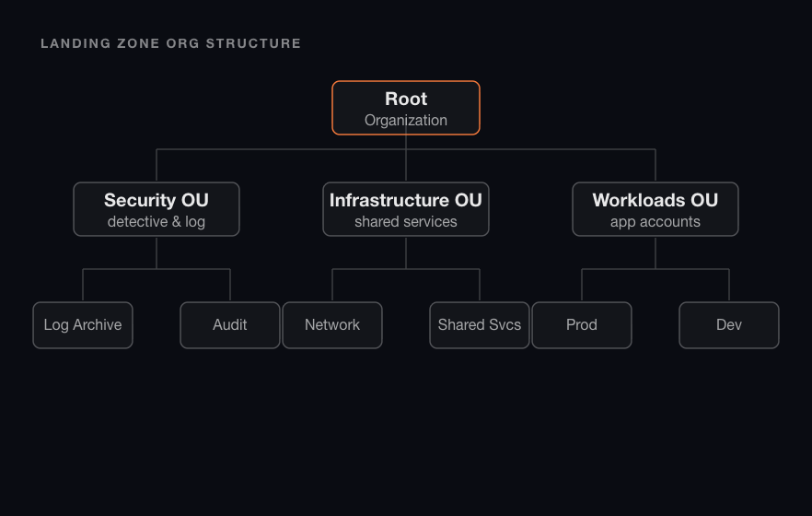Click the Landing Zone Org Structure heading
This screenshot has width=812, height=516.
(171, 43)
